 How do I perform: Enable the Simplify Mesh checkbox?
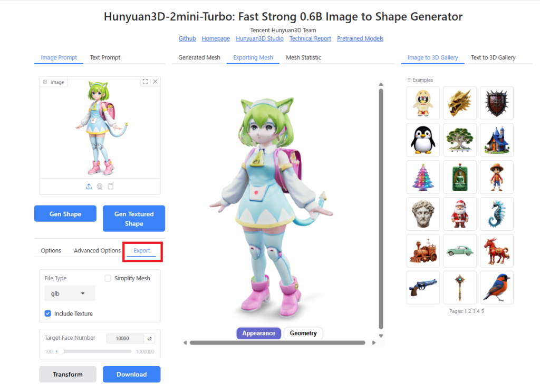[108, 278]
